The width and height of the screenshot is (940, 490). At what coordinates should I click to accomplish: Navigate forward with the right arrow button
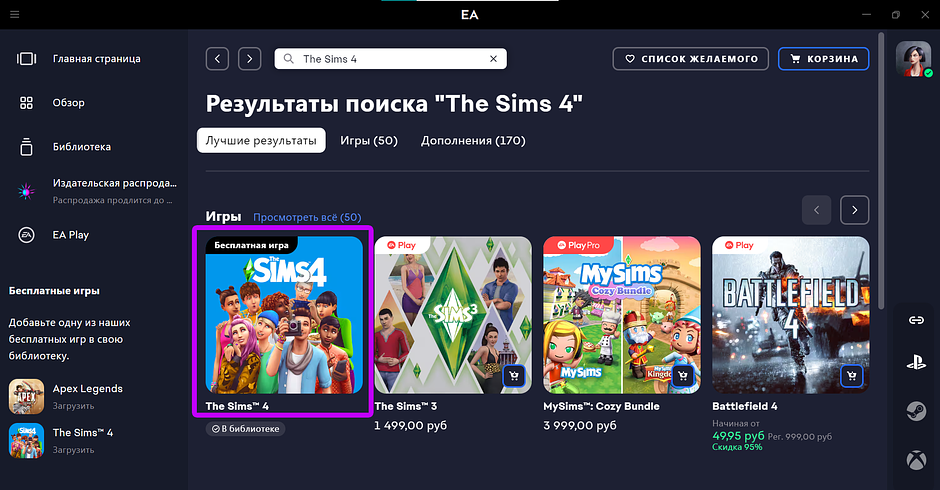[x=249, y=59]
